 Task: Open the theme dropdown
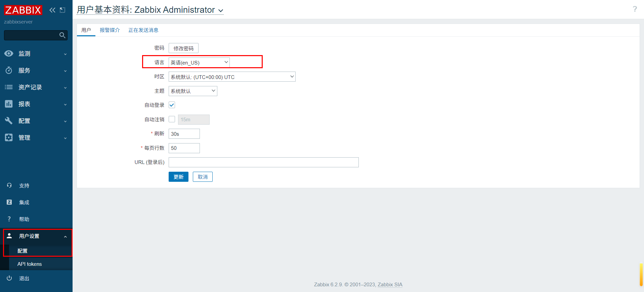(193, 91)
